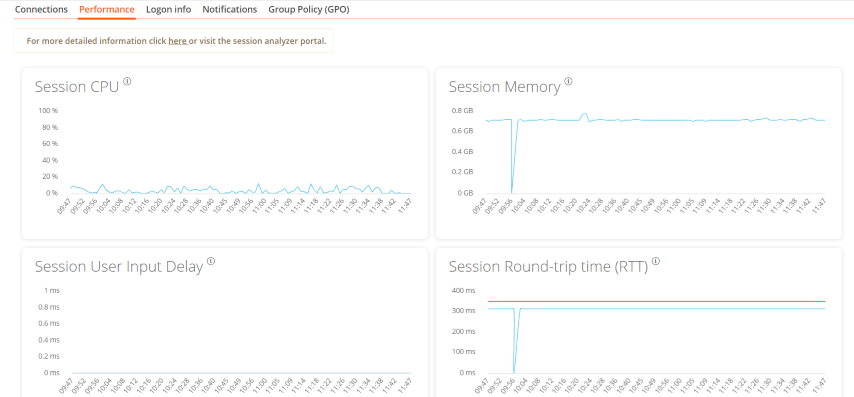The width and height of the screenshot is (854, 397).
Task: Click the Session User Input Delay info icon
Action: coord(211,261)
